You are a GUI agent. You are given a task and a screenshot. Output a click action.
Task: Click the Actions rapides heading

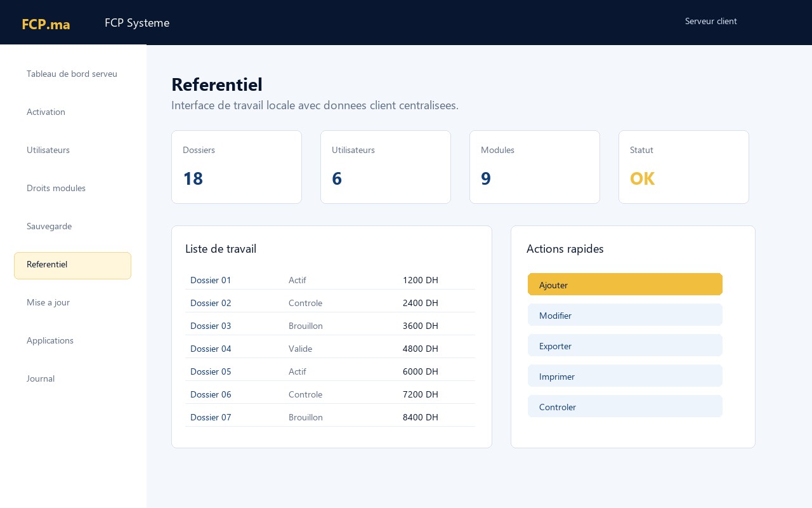point(565,249)
